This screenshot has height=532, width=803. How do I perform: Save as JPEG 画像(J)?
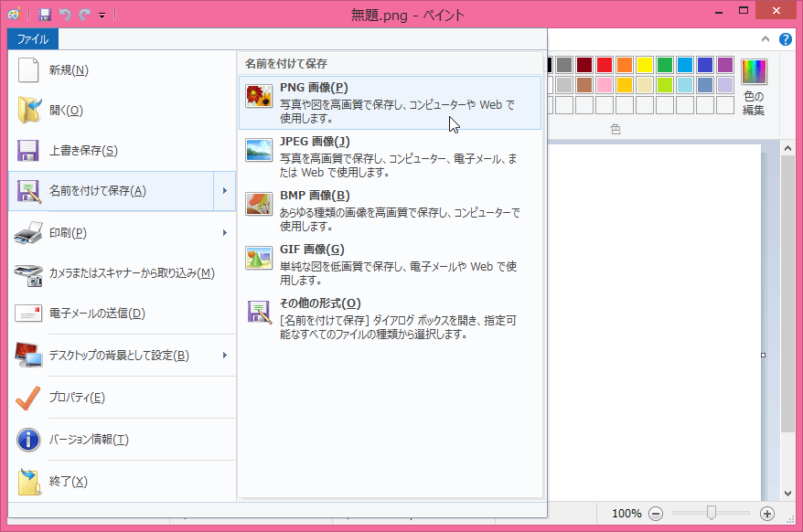(x=390, y=156)
